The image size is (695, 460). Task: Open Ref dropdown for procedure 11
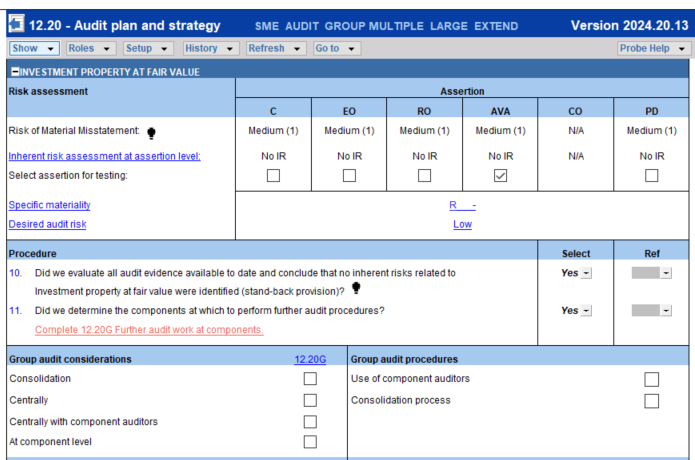tap(666, 311)
